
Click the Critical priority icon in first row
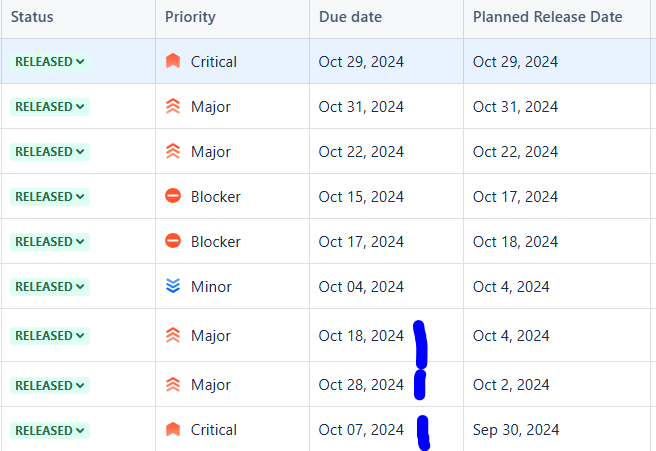(173, 61)
